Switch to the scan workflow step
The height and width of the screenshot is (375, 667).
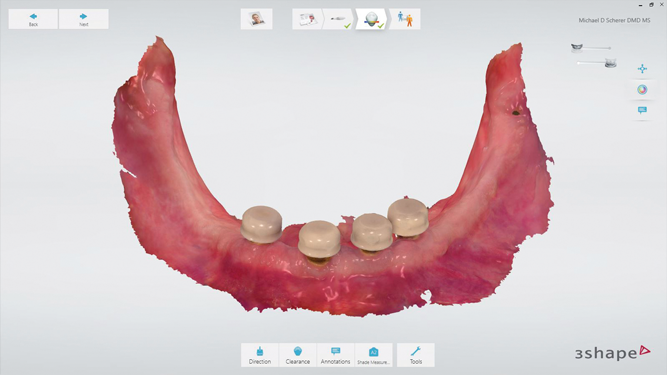[x=339, y=19]
